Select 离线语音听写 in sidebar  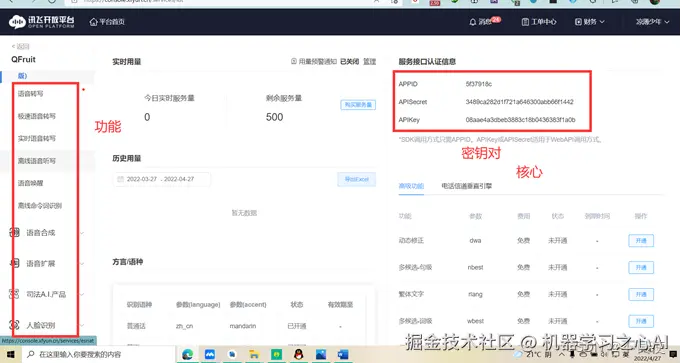(x=36, y=161)
